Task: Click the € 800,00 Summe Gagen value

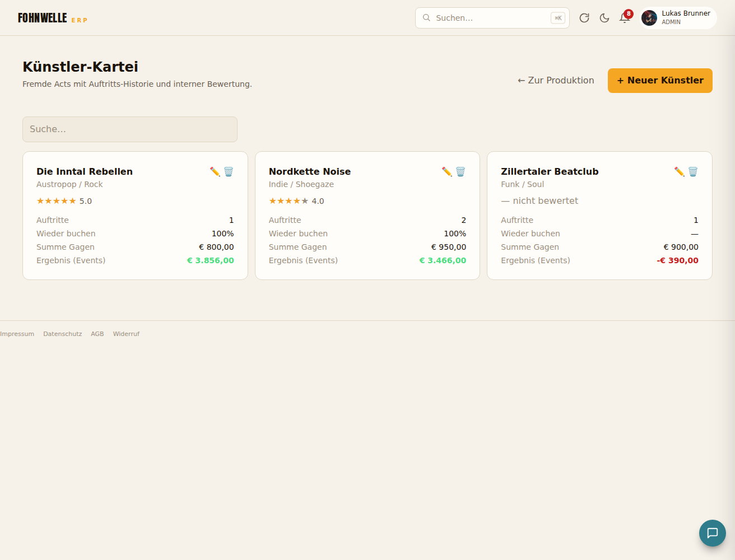Action: 216,247
